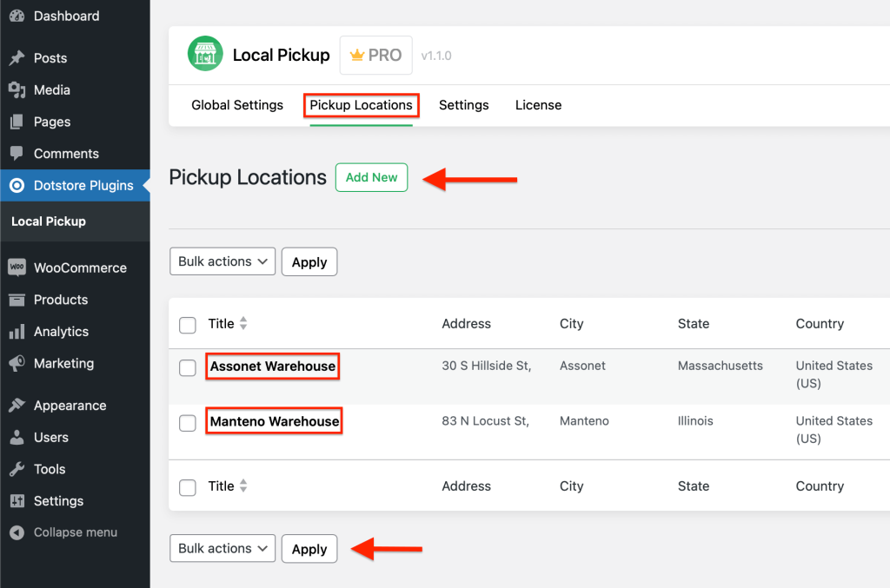
Task: Switch to the Global Settings tab
Action: tap(237, 105)
